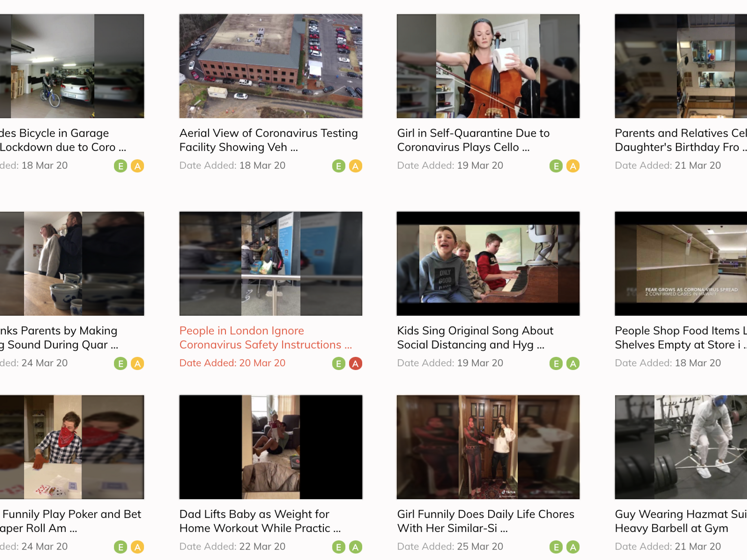This screenshot has height=560, width=747.
Task: Click green A badge on Kids Sing Original Song card
Action: point(573,363)
